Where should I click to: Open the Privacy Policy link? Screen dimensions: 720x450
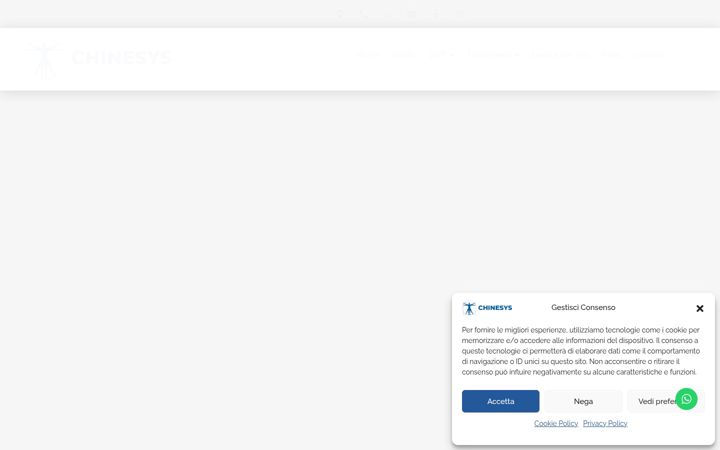click(605, 423)
